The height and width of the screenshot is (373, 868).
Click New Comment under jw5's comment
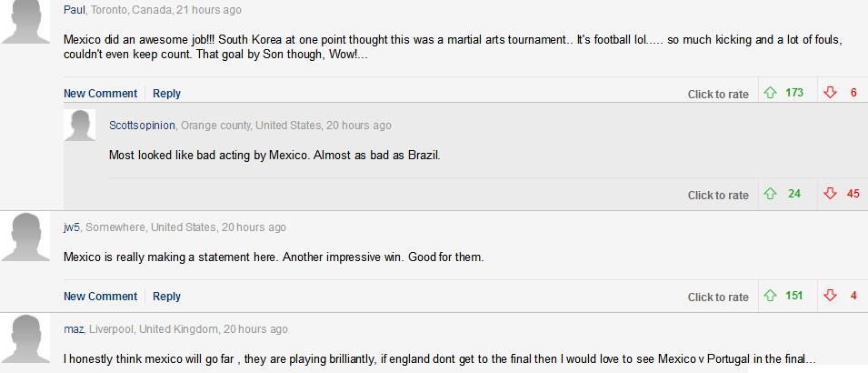[100, 297]
